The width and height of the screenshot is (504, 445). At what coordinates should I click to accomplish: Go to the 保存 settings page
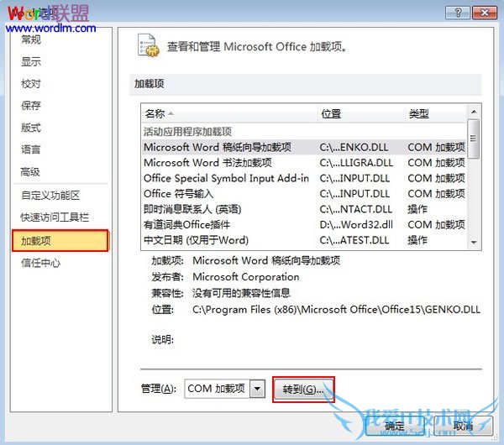tap(31, 106)
